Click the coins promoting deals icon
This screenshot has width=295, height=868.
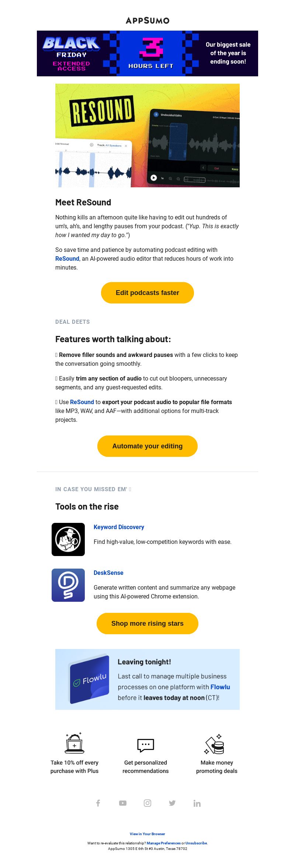pyautogui.click(x=215, y=744)
